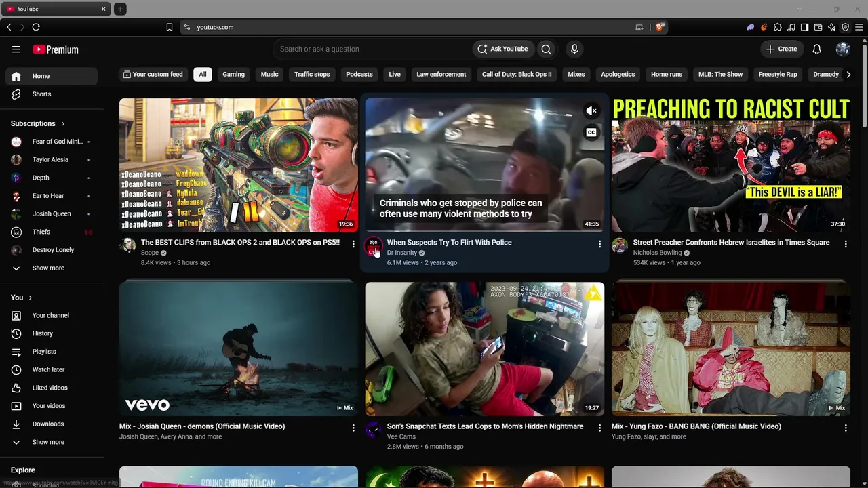The width and height of the screenshot is (868, 488).
Task: Toggle the browser sidebar panel
Action: 805,27
